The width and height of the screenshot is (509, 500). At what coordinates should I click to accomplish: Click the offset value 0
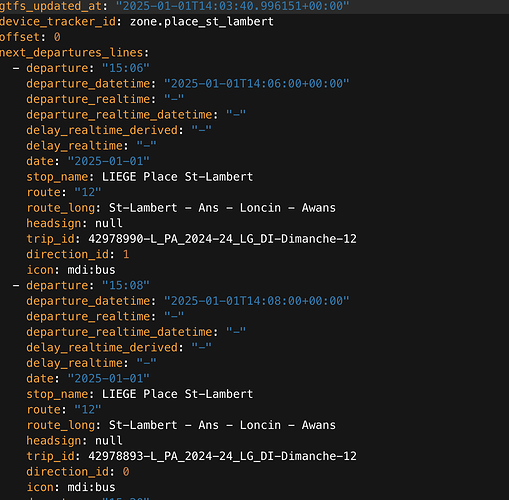click(57, 37)
